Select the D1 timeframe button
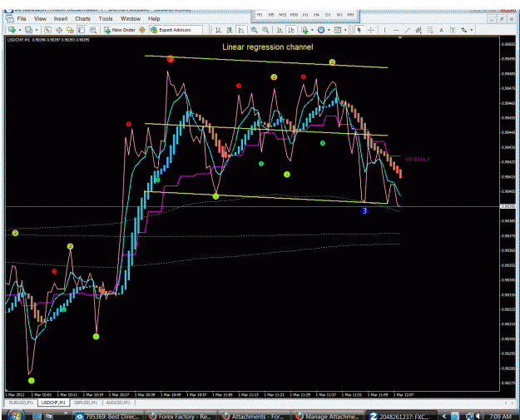 pyautogui.click(x=328, y=15)
